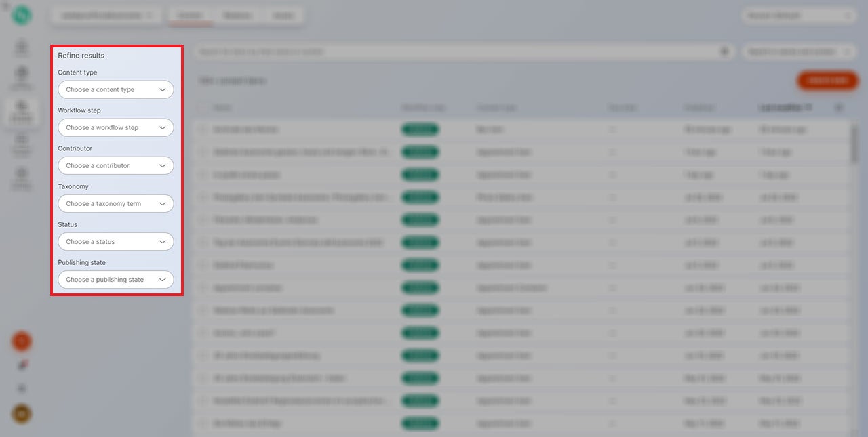Click the green app logo in the sidebar
The height and width of the screenshot is (437, 868).
(22, 16)
